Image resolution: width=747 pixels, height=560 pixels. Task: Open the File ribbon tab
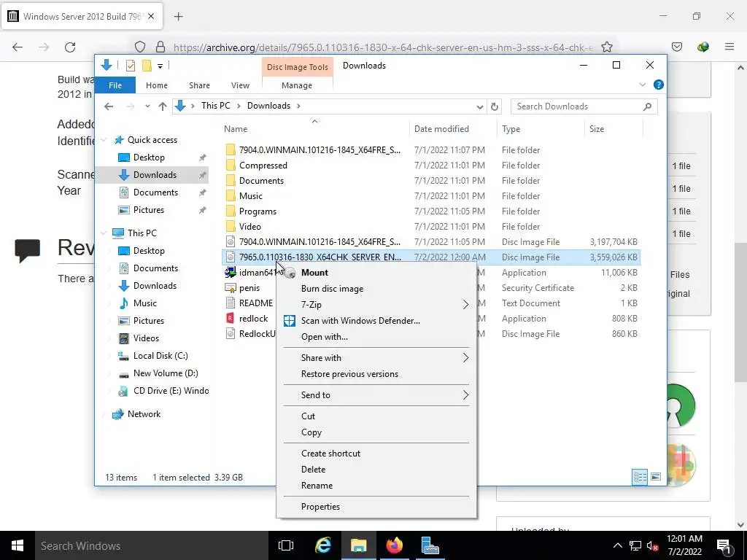(115, 85)
